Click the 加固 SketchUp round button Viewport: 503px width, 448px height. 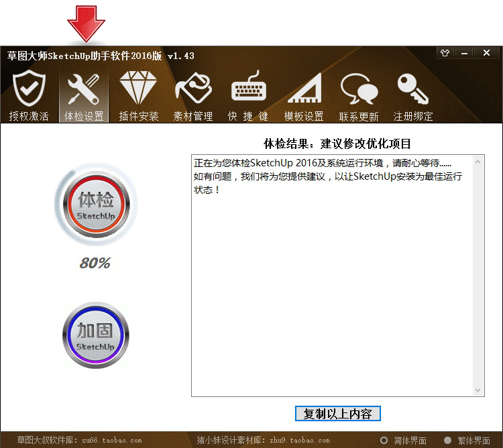(x=96, y=335)
